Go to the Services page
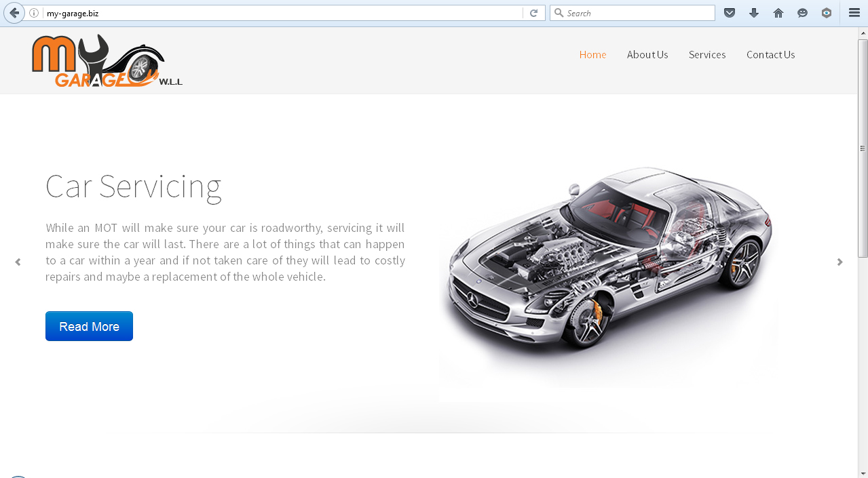 (707, 55)
